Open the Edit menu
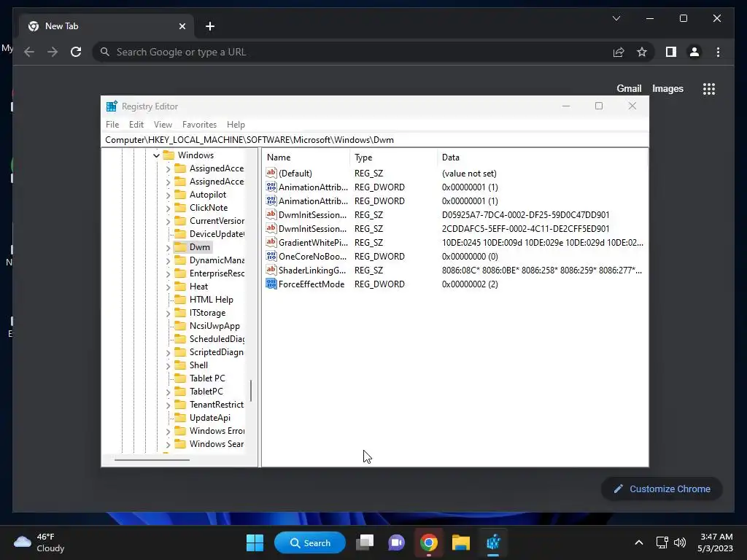Viewport: 747px width, 560px height. click(136, 124)
